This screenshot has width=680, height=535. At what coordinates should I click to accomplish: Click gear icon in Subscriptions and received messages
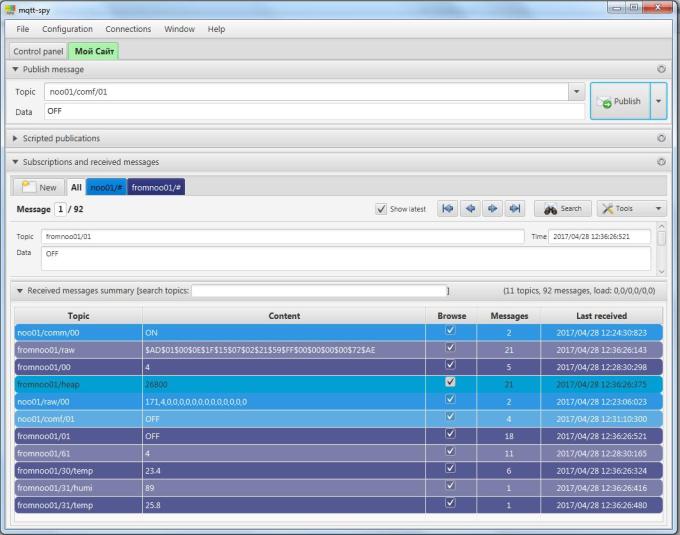(661, 161)
